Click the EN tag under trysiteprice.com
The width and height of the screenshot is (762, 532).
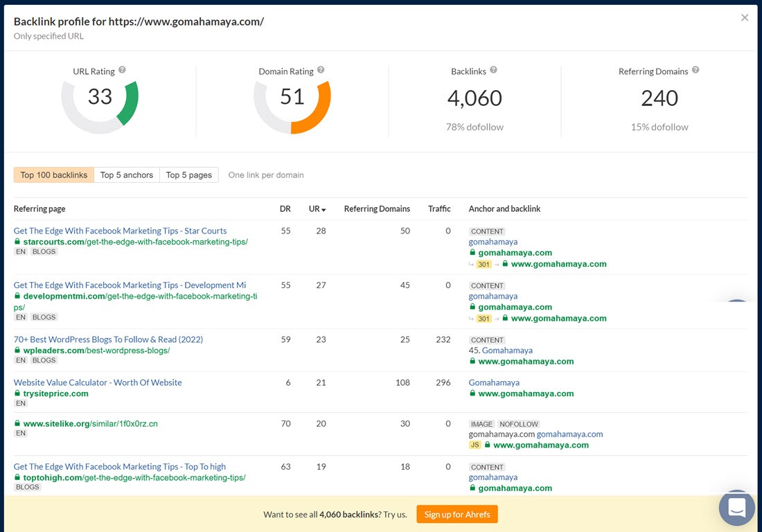click(21, 403)
